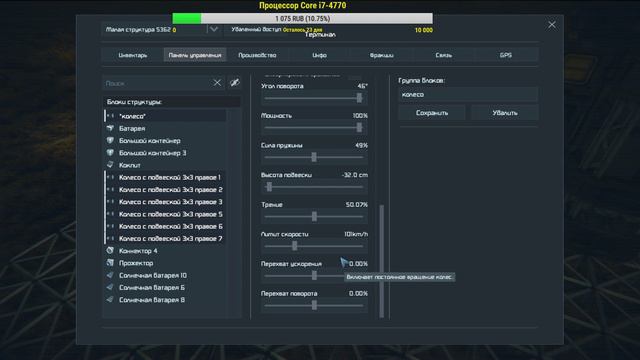Click the *колесо* group icon
640x360 pixels.
[110, 116]
